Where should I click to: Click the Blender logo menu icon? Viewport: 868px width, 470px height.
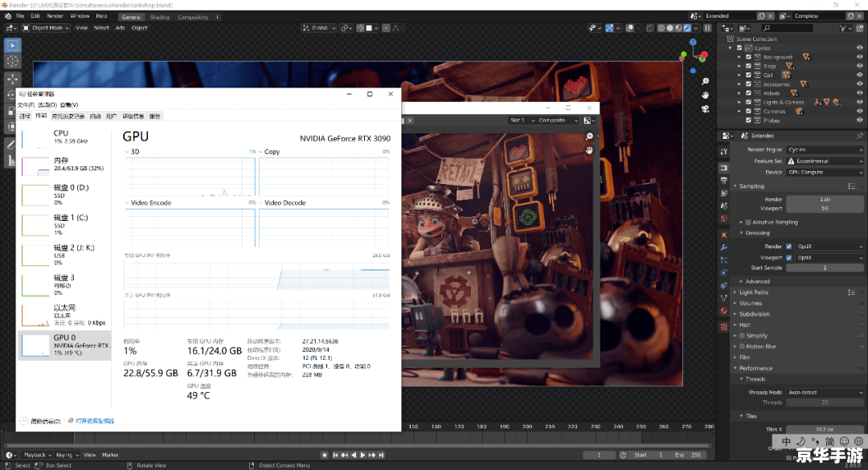[x=8, y=17]
